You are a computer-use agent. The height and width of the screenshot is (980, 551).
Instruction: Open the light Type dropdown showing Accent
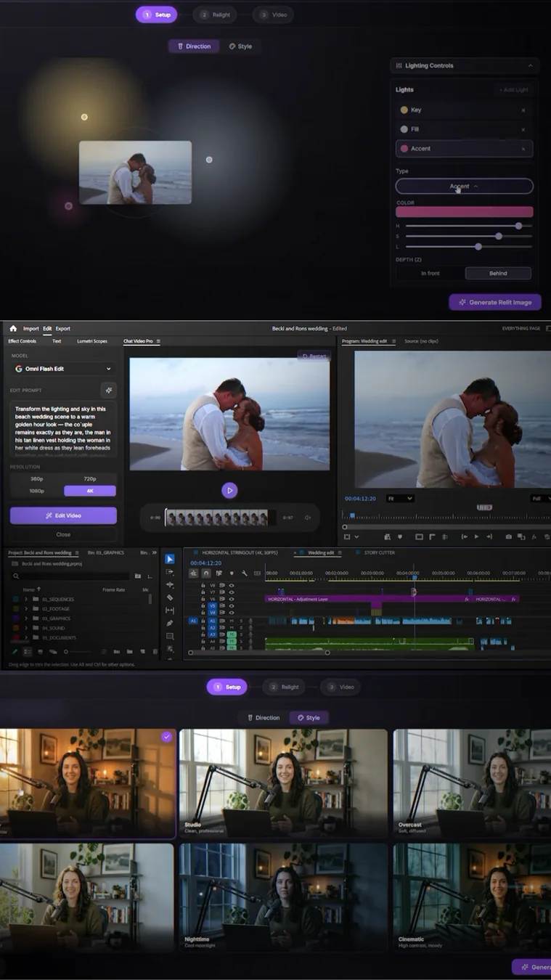coord(465,187)
